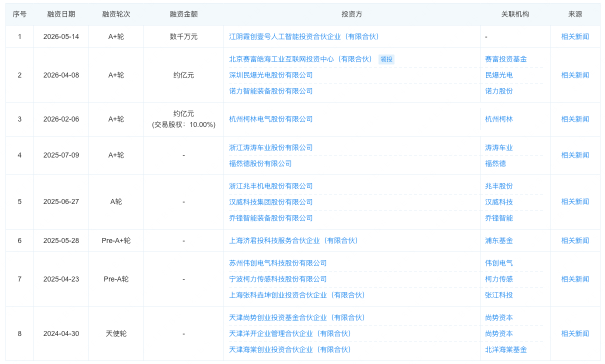
Task: Open investor 天津海棠创业投资合伙企业
Action: coord(290,349)
